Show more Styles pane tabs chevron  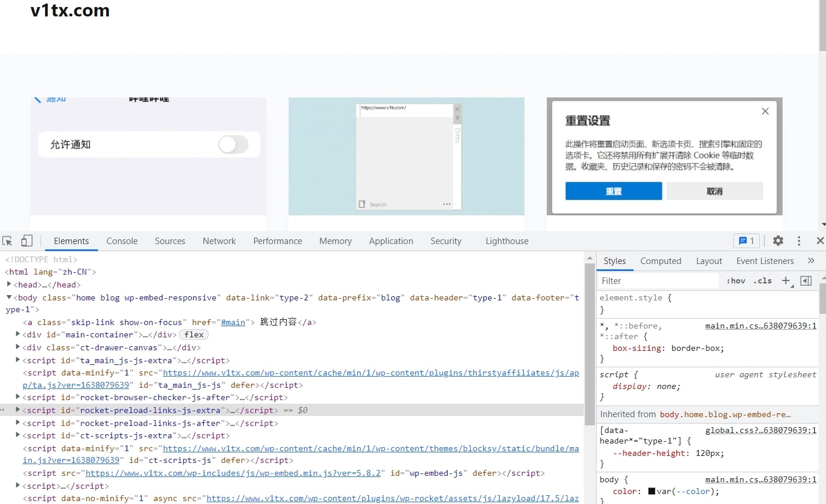coord(811,261)
